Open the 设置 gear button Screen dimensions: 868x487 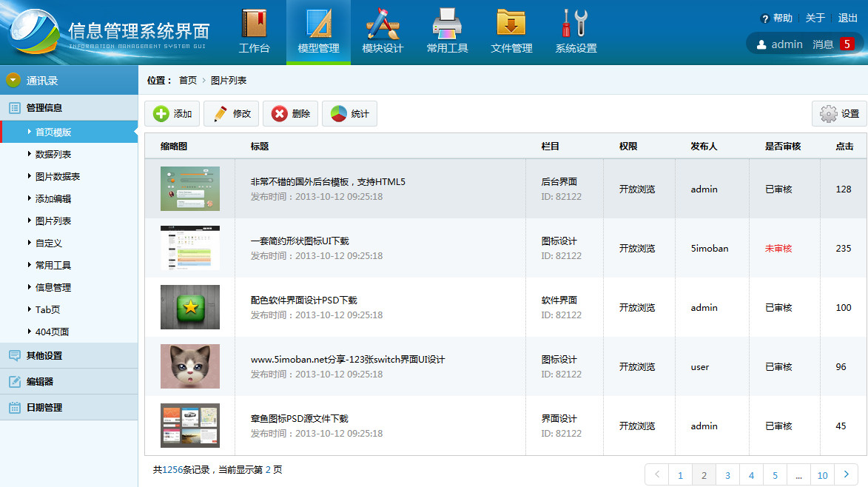[x=839, y=114]
